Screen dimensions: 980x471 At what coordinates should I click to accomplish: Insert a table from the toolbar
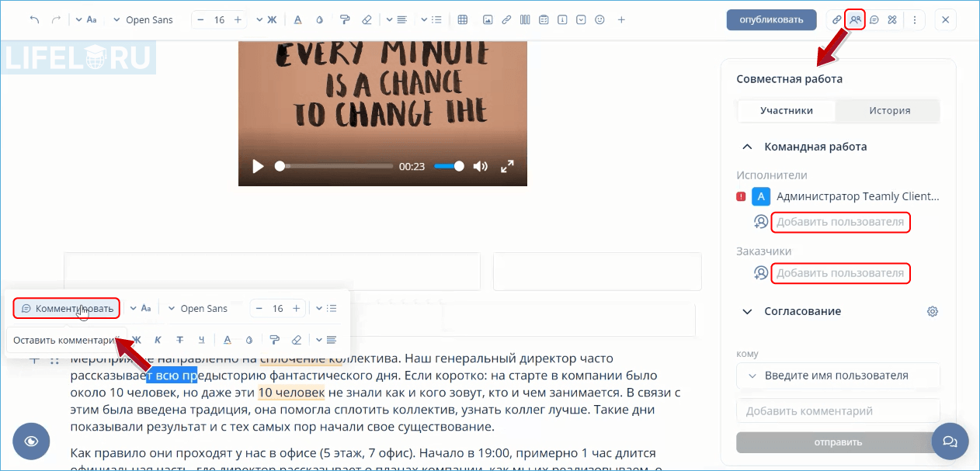(x=463, y=19)
